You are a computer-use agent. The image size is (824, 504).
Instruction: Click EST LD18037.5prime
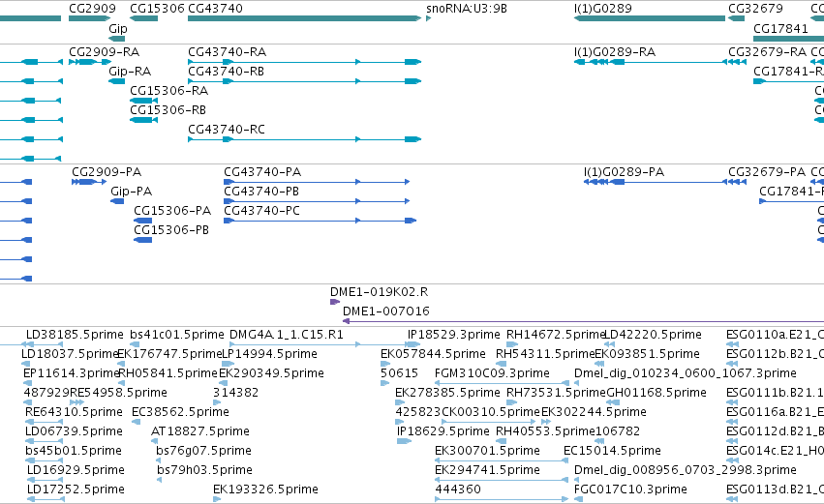point(70,354)
